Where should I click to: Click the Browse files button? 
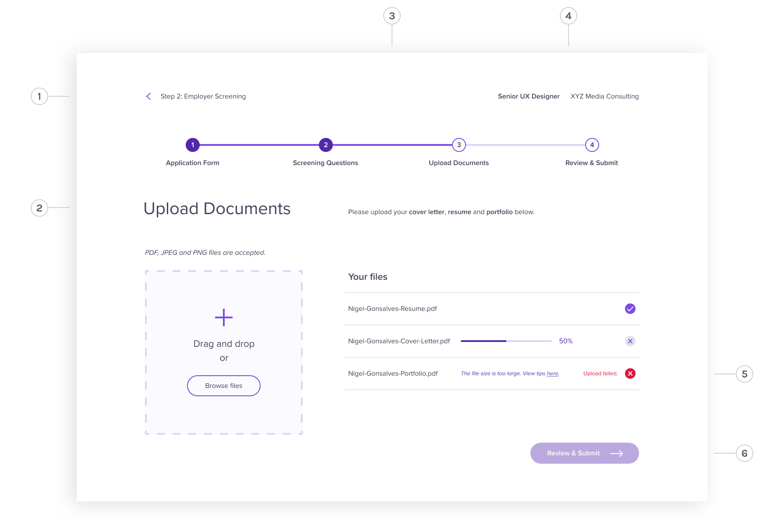point(223,386)
